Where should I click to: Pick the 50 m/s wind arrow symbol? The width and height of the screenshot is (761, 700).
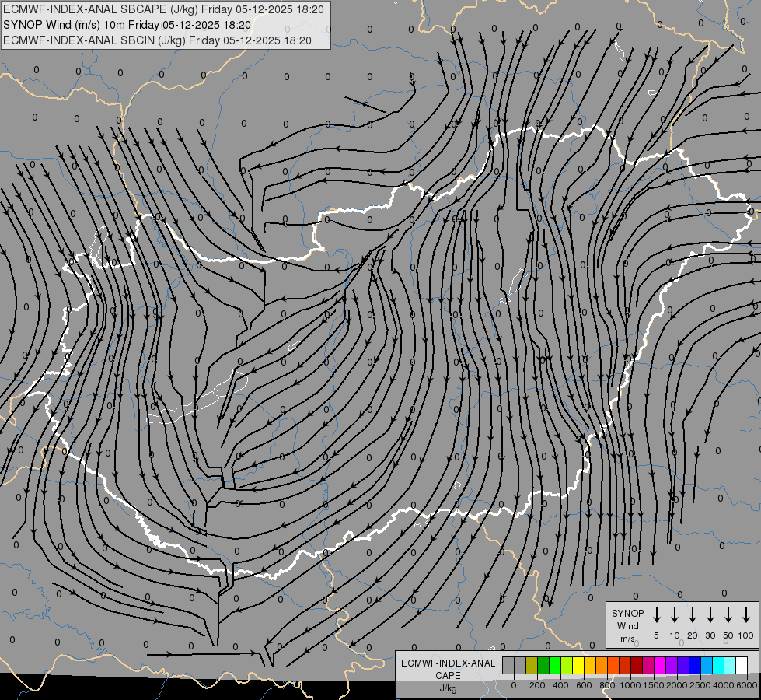(728, 614)
